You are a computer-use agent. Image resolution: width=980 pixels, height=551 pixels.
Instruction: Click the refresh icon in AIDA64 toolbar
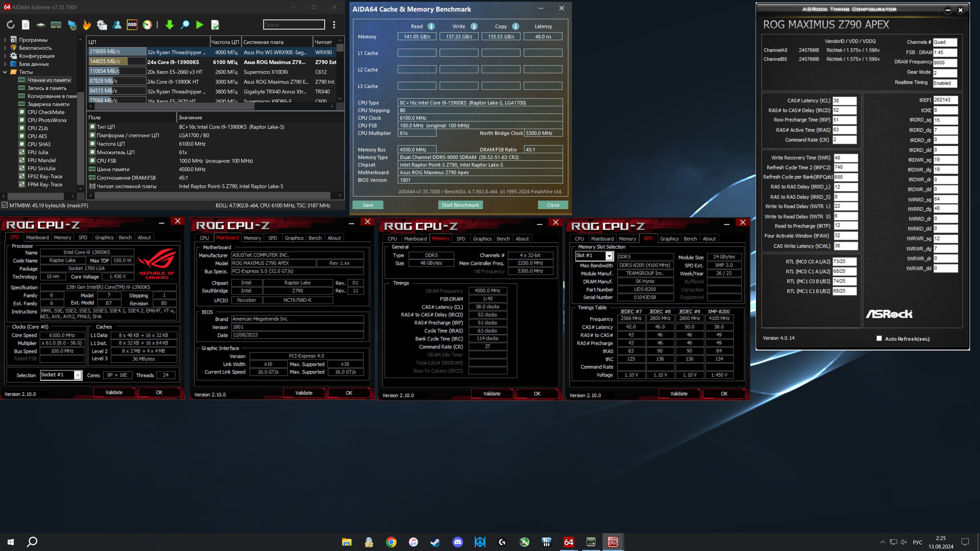coord(10,25)
